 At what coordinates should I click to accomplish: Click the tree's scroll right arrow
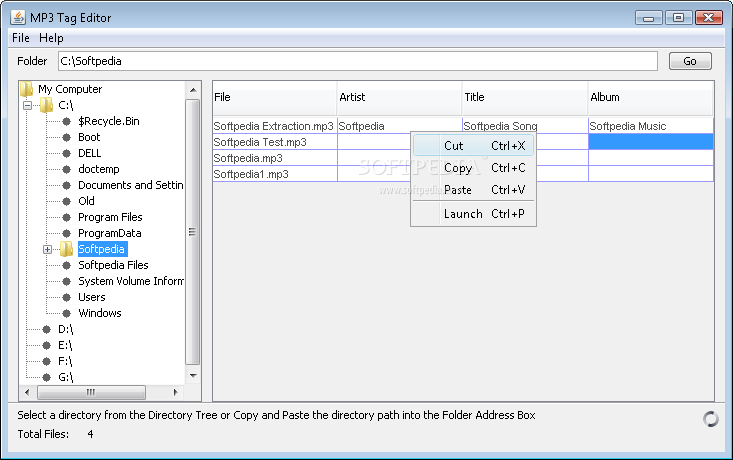(175, 392)
